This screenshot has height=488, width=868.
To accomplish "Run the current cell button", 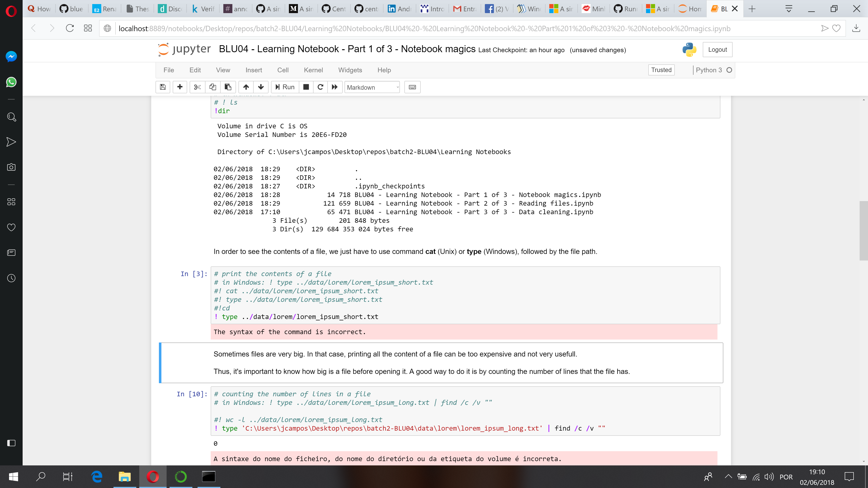I will tap(285, 87).
